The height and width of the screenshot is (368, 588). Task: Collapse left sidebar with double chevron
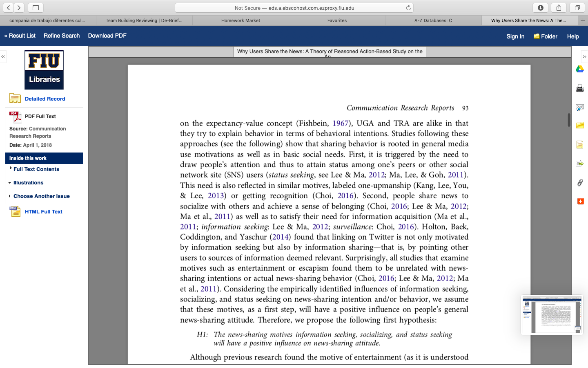pyautogui.click(x=3, y=56)
